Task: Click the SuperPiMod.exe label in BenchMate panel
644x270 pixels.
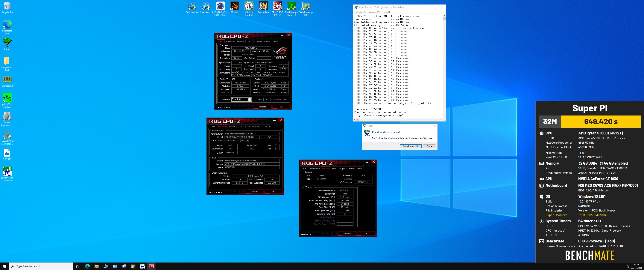Action: 556,215
